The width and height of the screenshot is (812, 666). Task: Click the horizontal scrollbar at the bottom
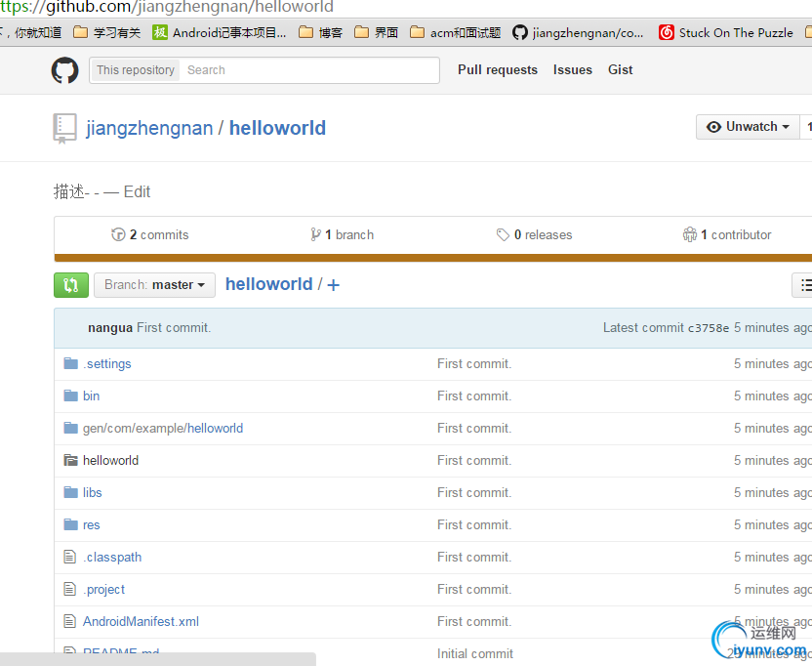pos(158,659)
